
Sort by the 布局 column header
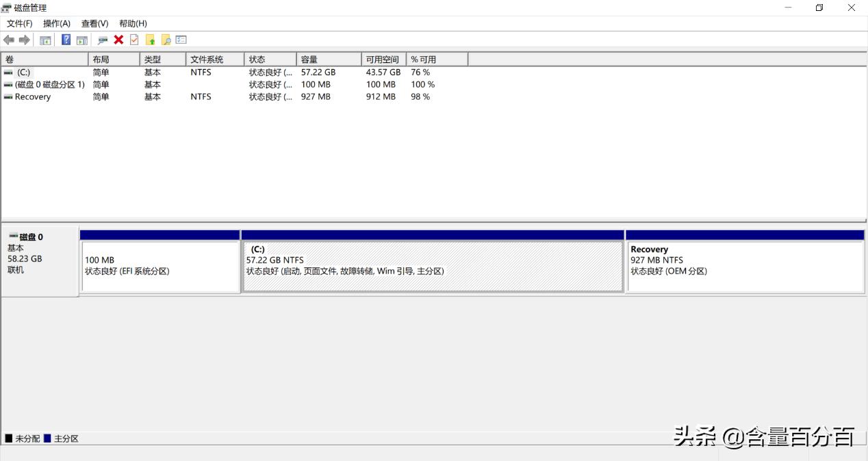click(x=114, y=60)
